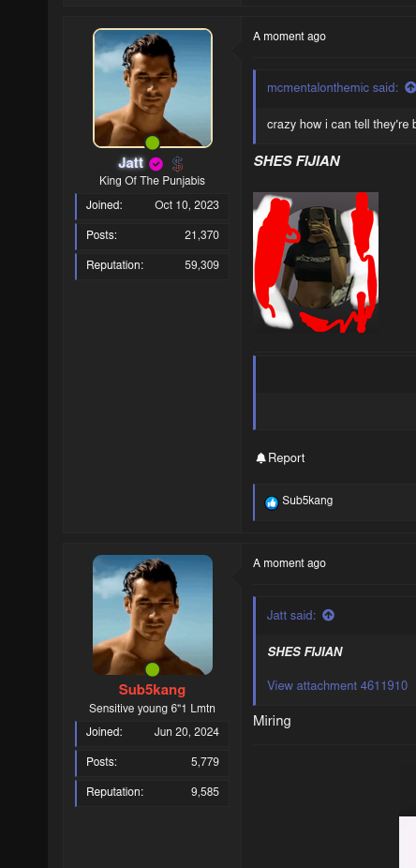Open Sub5kang in the likes list
Viewport: 416px width, 868px height.
point(307,501)
